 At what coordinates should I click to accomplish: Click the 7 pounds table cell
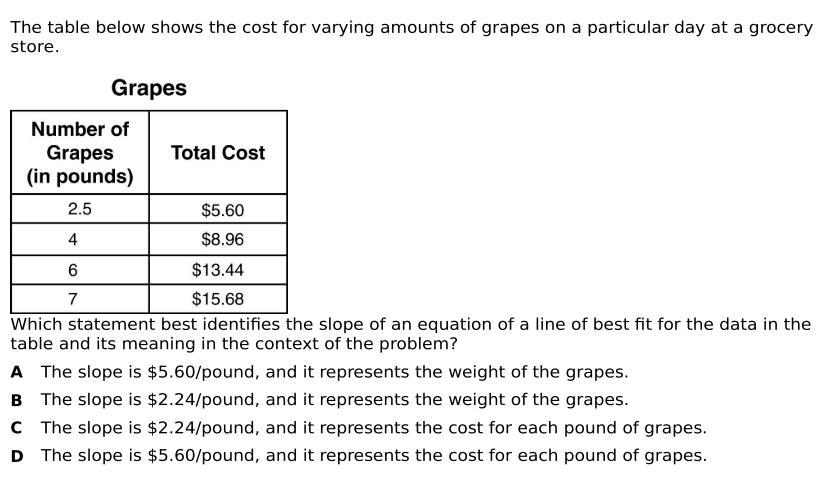click(x=80, y=299)
